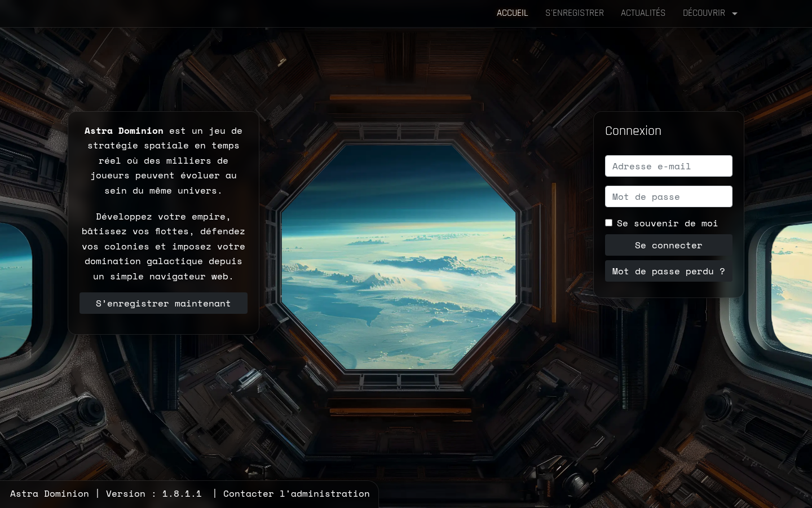812x508 pixels.
Task: Click 'Mot de passe perdu ?' button
Action: point(668,271)
